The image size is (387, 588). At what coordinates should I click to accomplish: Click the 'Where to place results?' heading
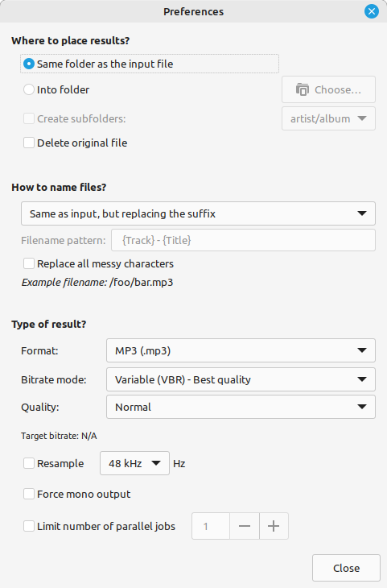click(71, 40)
